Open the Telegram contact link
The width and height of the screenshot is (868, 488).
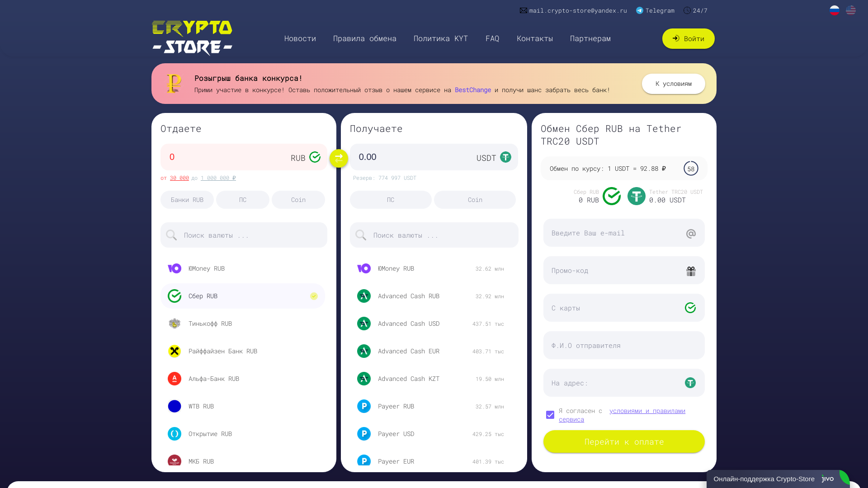655,10
